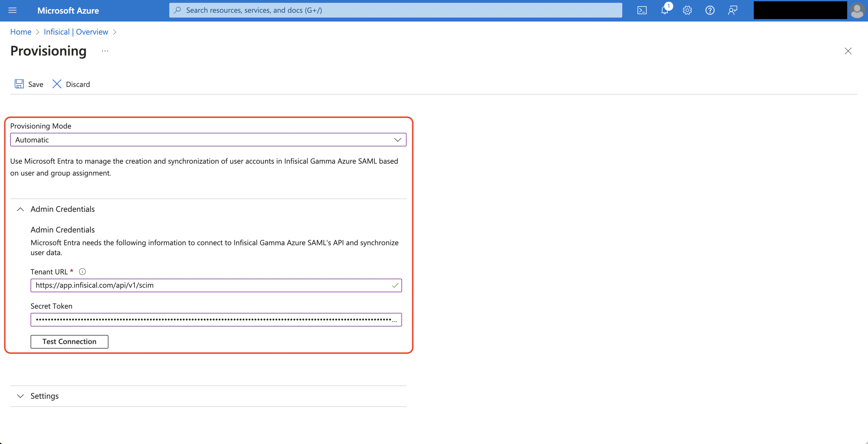Click the Provisioning Mode label
Viewport: 868px width, 444px height.
[41, 126]
